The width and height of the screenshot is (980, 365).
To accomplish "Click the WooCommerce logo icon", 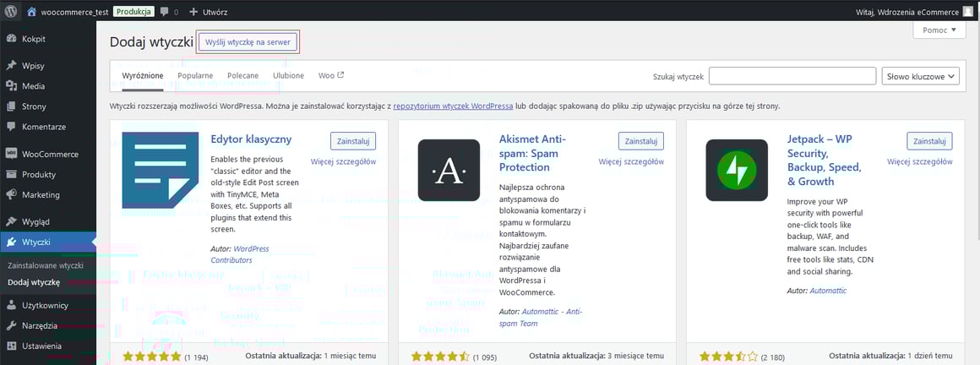I will tap(11, 154).
